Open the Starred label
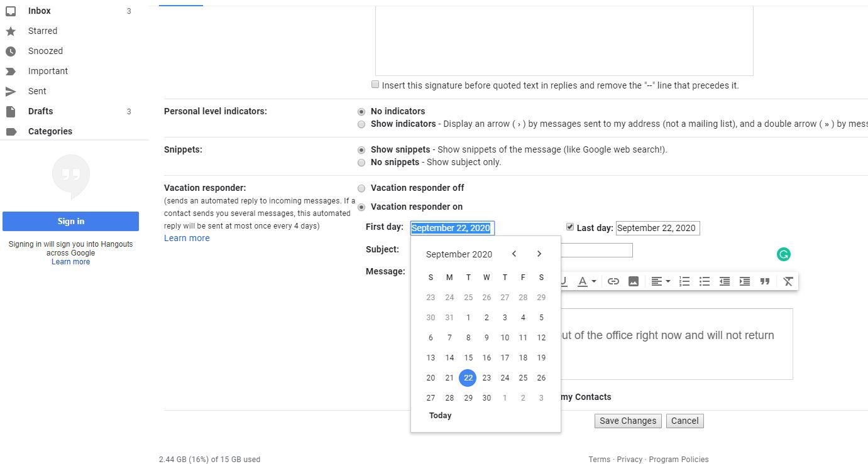868x464 pixels. 43,31
